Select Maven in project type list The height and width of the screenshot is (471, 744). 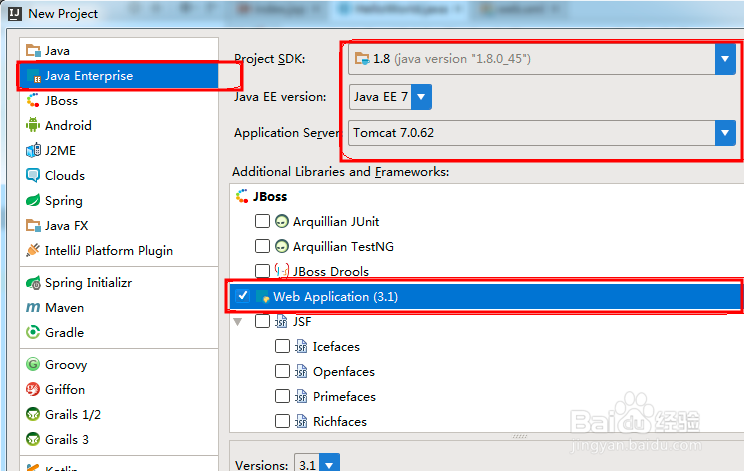119,307
